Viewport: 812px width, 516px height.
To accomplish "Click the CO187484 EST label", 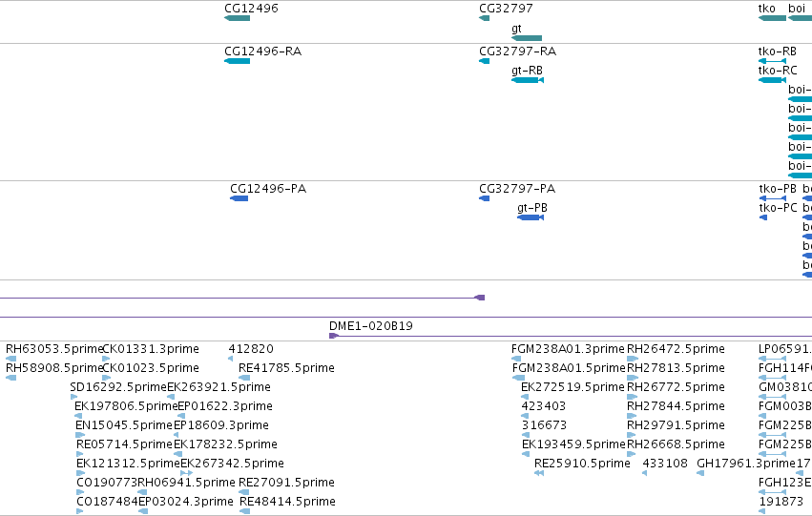I will (107, 502).
